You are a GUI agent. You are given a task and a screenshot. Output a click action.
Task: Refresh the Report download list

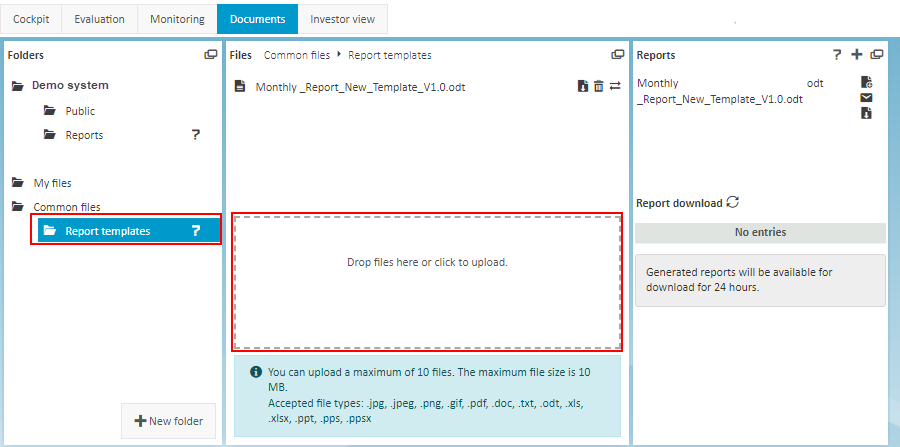click(x=733, y=202)
